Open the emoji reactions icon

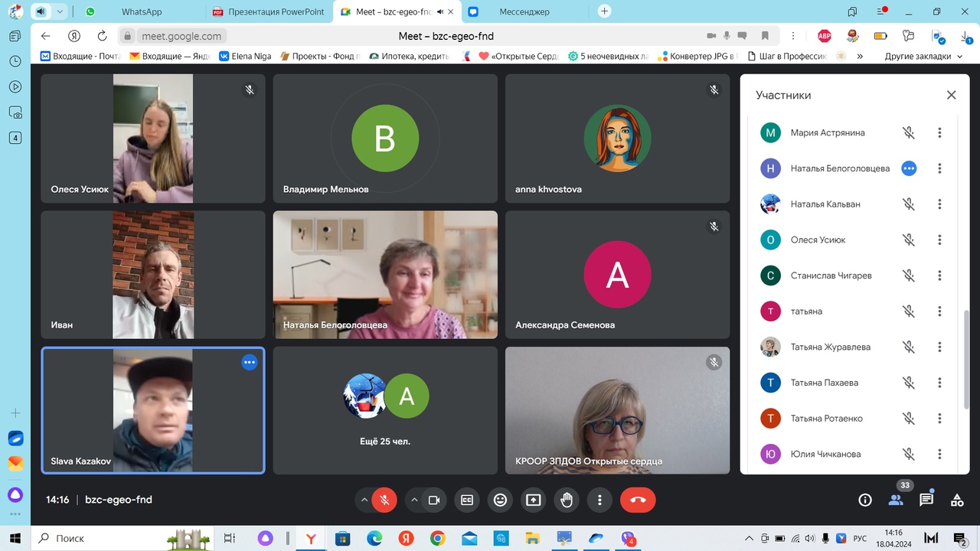[x=500, y=500]
